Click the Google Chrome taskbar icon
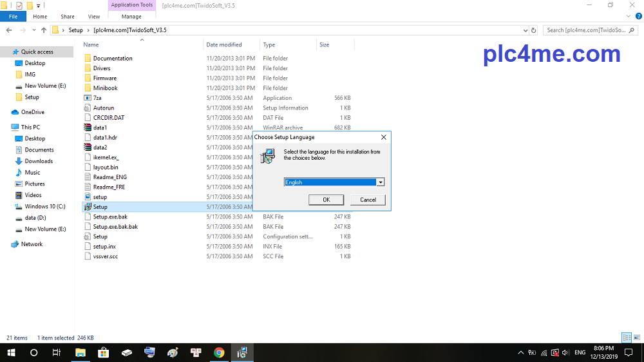 [x=219, y=352]
